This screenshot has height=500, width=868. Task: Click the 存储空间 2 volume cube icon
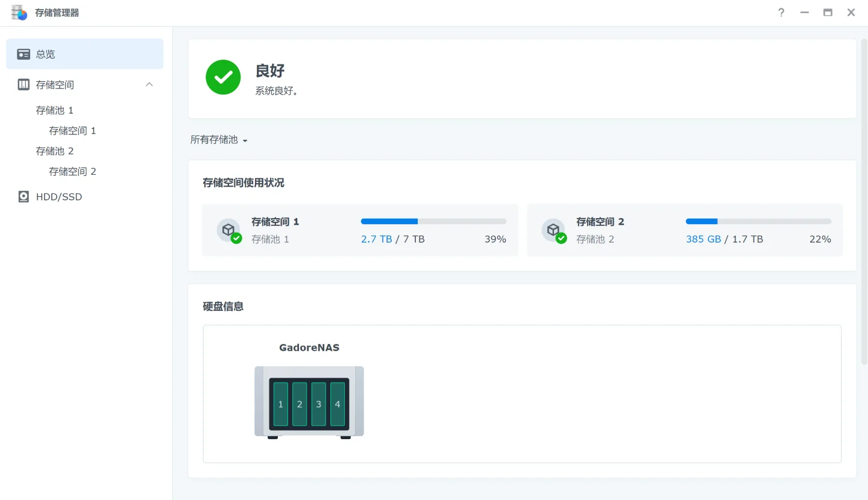[x=553, y=230]
